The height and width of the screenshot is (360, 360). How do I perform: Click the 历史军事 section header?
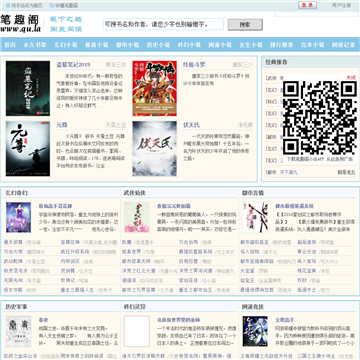16,306
